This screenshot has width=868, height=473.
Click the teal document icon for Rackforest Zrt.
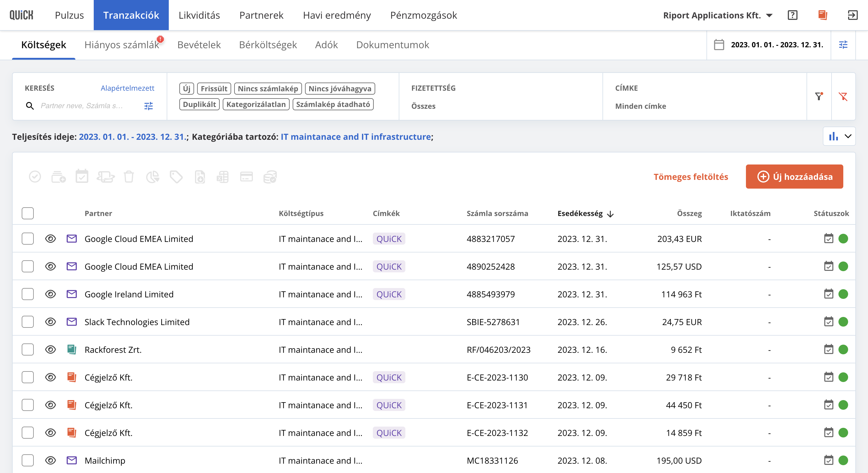(72, 349)
